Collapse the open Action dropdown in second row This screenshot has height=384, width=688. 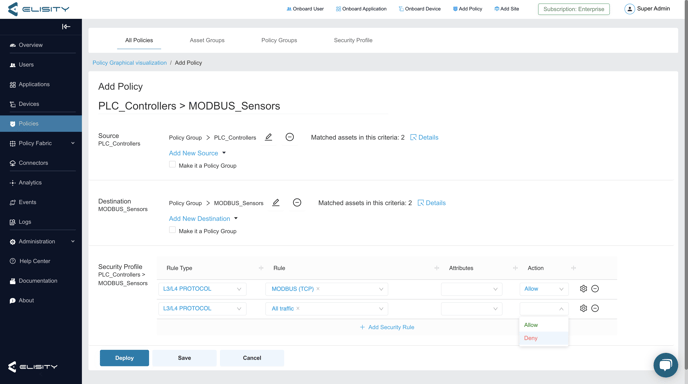point(544,309)
